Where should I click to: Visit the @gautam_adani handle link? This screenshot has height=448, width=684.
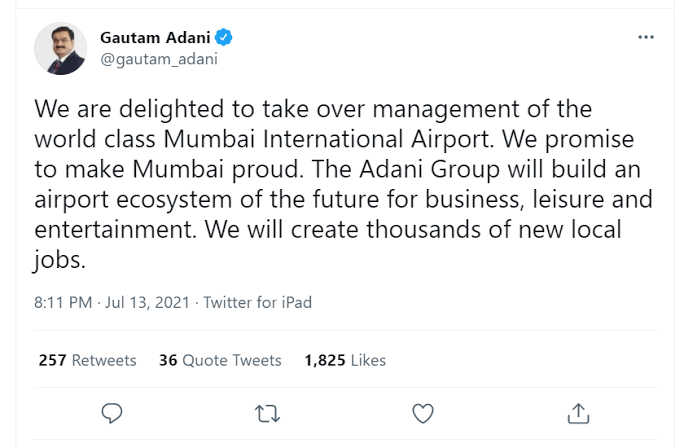(x=158, y=59)
